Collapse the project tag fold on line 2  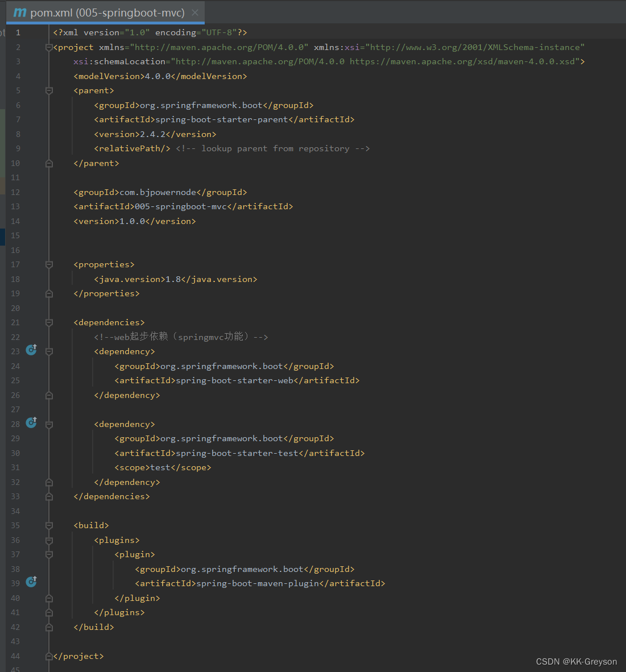point(49,47)
